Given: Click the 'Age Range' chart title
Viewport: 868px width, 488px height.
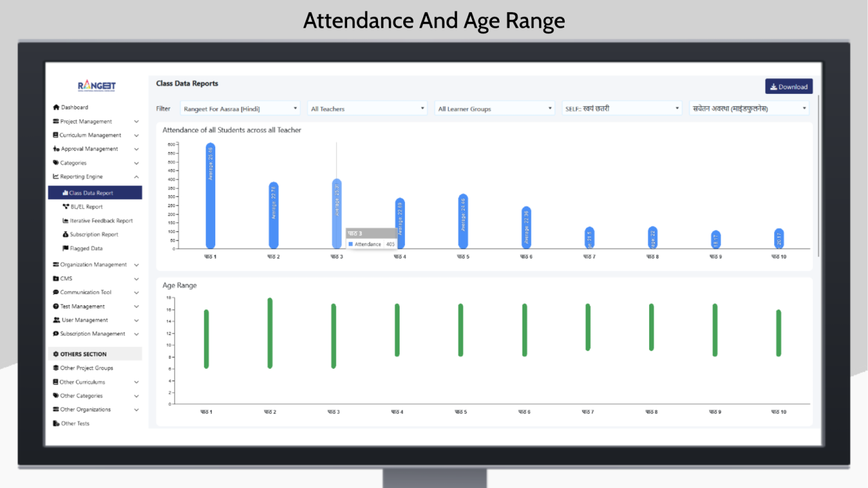Looking at the screenshot, I should point(180,286).
